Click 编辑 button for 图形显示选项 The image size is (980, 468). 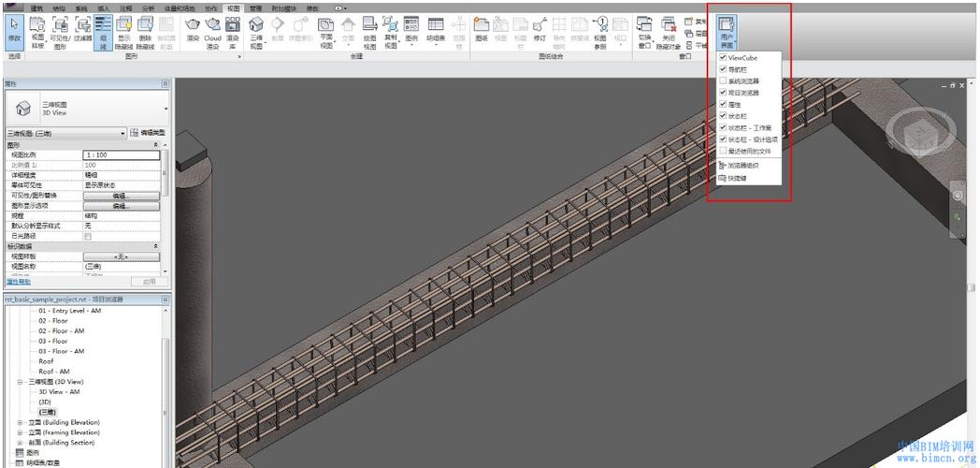122,206
